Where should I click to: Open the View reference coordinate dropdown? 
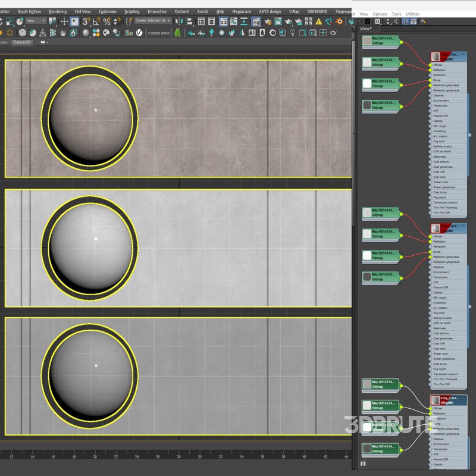point(35,21)
